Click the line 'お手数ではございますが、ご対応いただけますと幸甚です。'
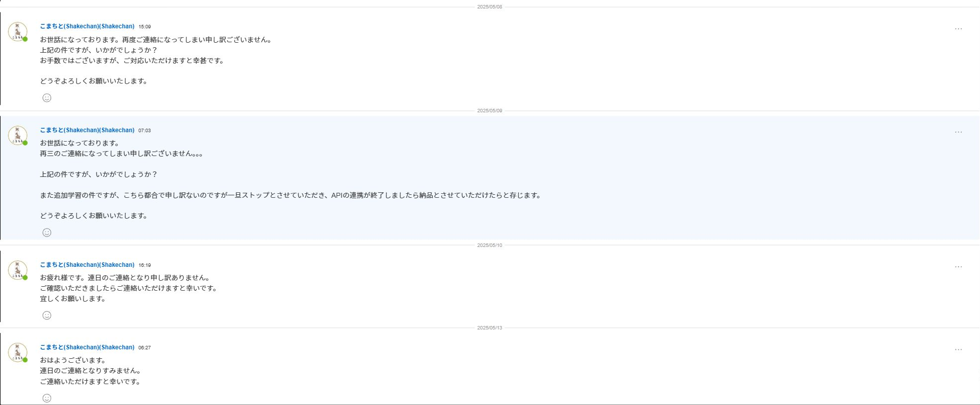The width and height of the screenshot is (980, 405). [x=132, y=61]
